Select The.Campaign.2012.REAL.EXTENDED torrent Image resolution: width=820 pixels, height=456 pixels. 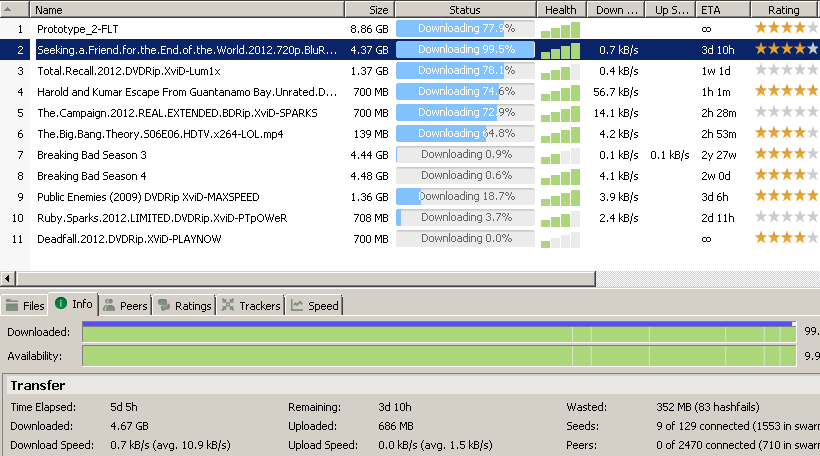177,113
